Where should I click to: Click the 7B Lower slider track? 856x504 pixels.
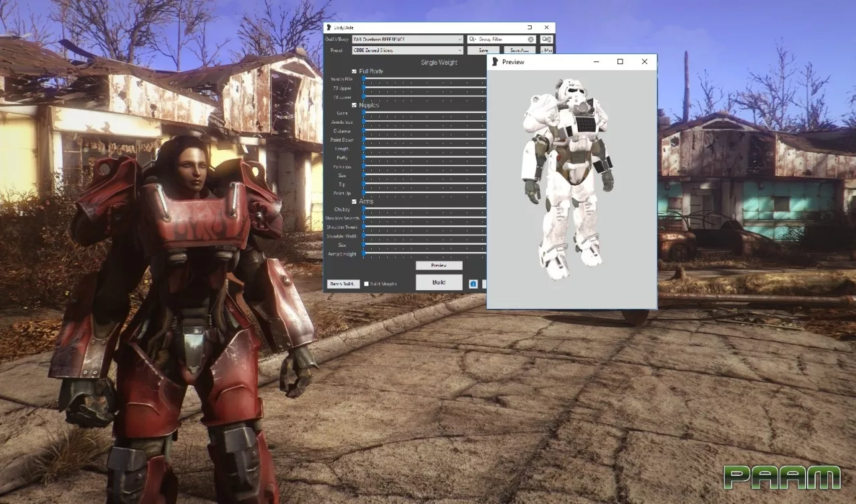tap(425, 96)
